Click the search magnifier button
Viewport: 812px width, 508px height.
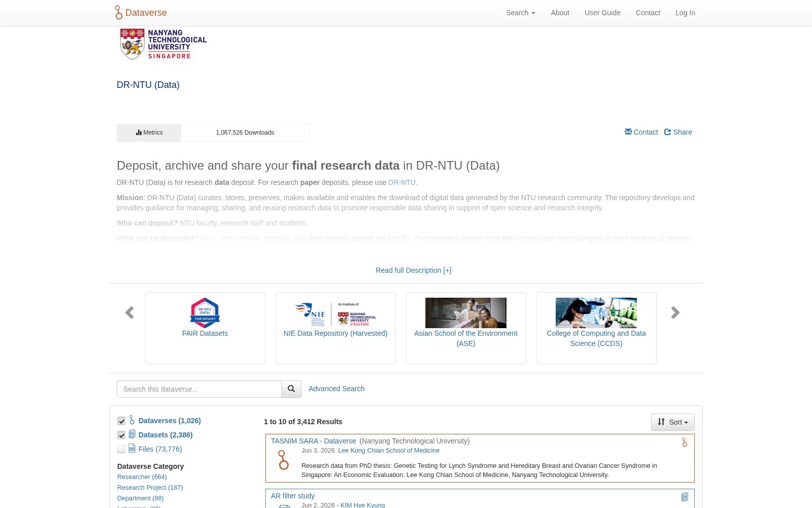point(291,389)
